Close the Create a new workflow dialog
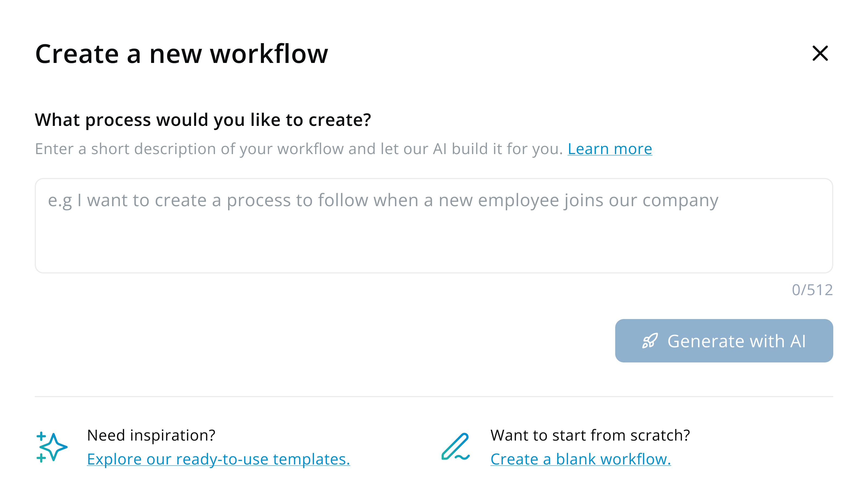The height and width of the screenshot is (497, 868). [x=820, y=53]
